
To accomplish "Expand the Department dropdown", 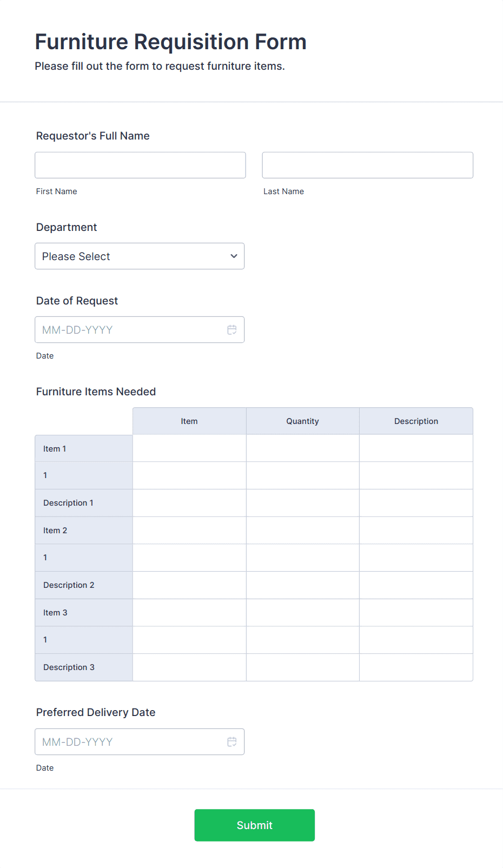I will (x=139, y=256).
